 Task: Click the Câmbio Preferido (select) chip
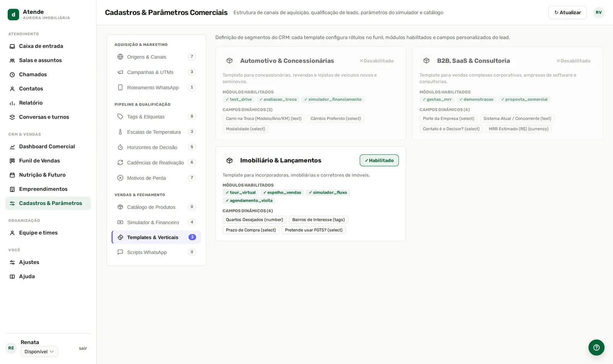(336, 119)
